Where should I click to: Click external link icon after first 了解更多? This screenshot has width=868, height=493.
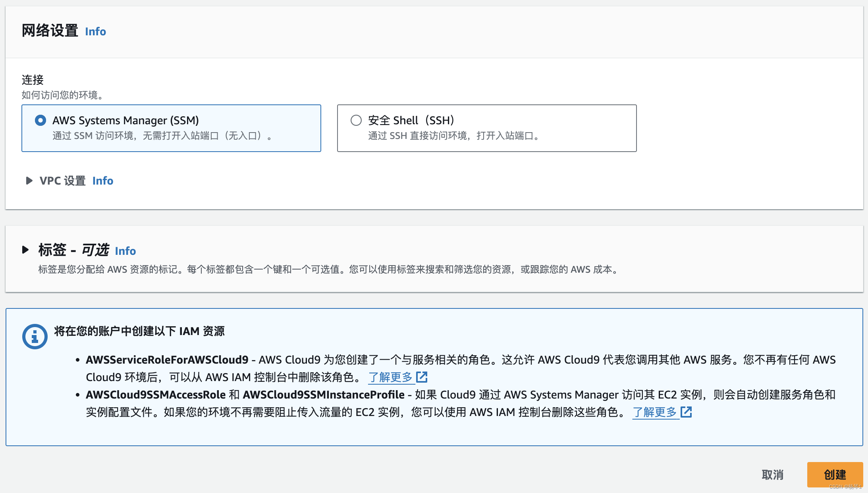[x=422, y=377]
